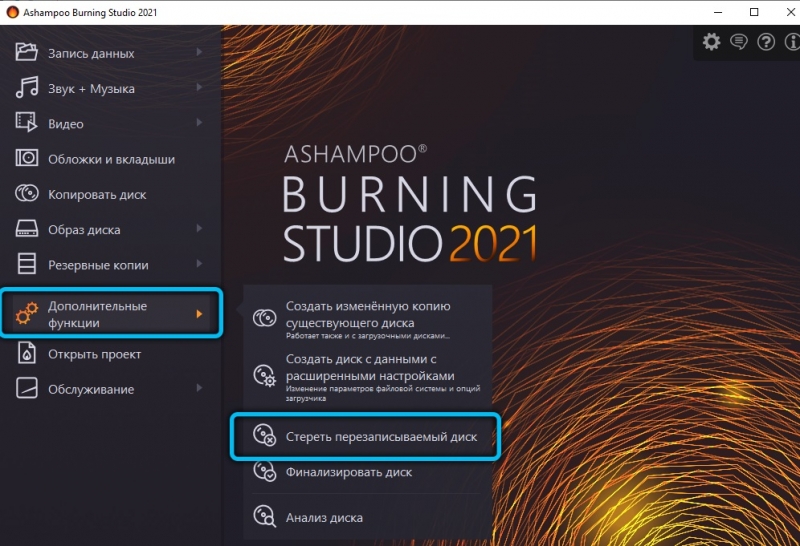The width and height of the screenshot is (800, 546).
Task: Click the Открыть проект file icon
Action: 27,353
